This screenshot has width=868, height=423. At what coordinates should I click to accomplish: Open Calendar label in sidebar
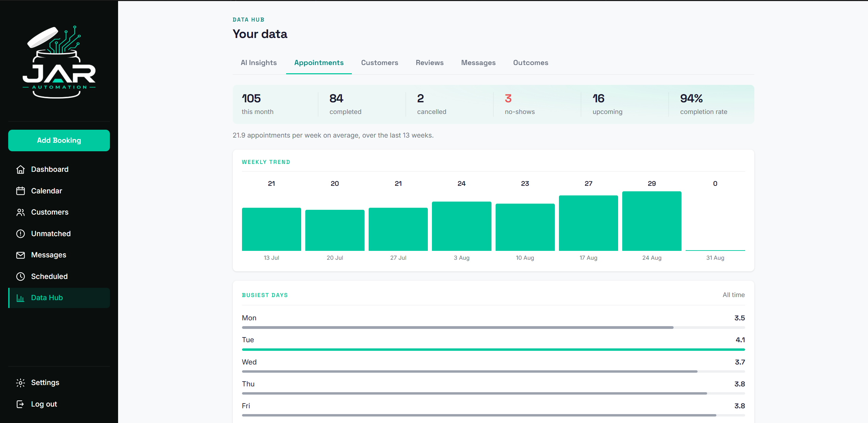click(x=47, y=191)
